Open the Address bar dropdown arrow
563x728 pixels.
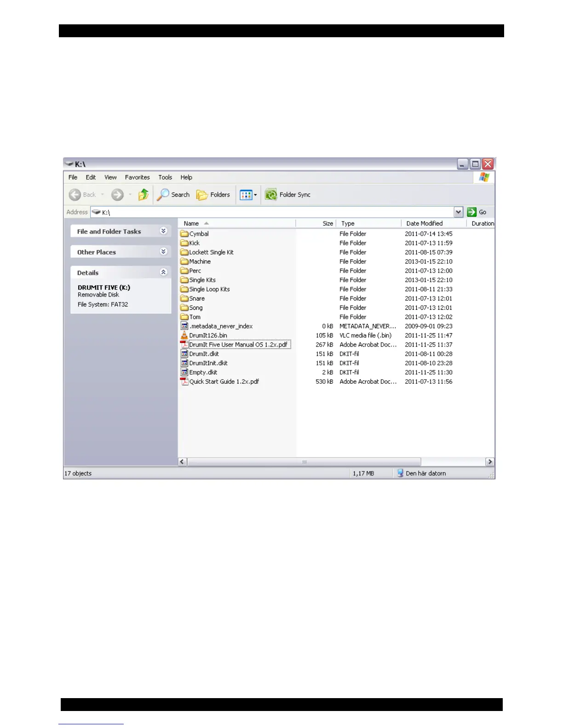point(459,212)
